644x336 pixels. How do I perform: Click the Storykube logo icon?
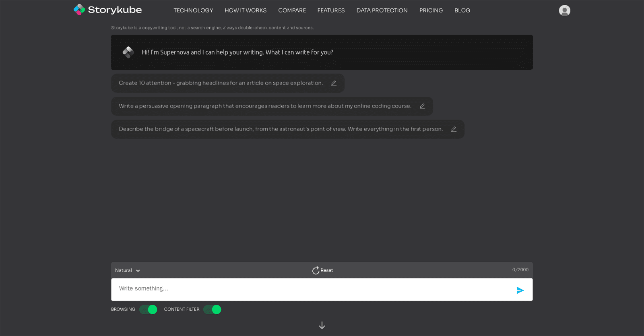(79, 10)
